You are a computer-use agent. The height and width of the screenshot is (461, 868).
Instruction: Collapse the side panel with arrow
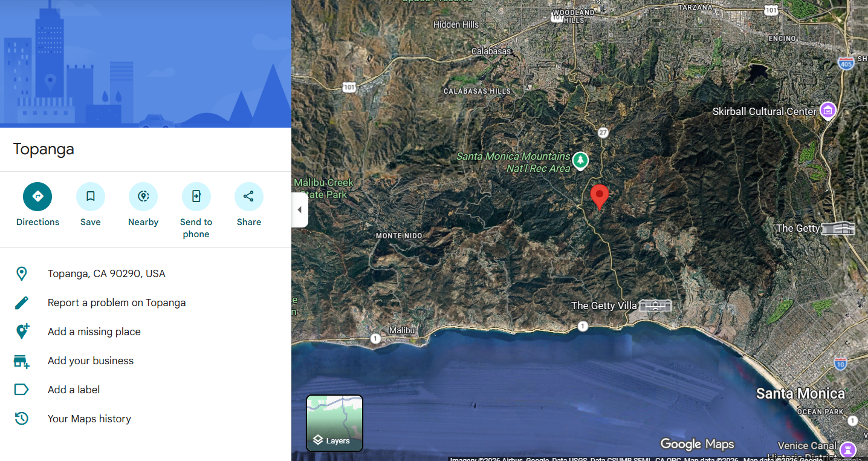(300, 210)
